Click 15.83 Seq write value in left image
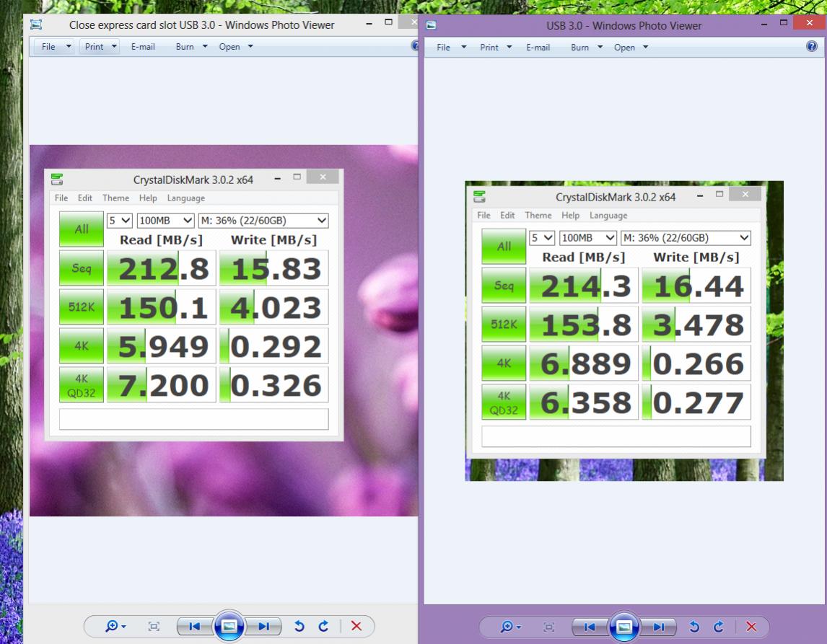 (x=274, y=269)
